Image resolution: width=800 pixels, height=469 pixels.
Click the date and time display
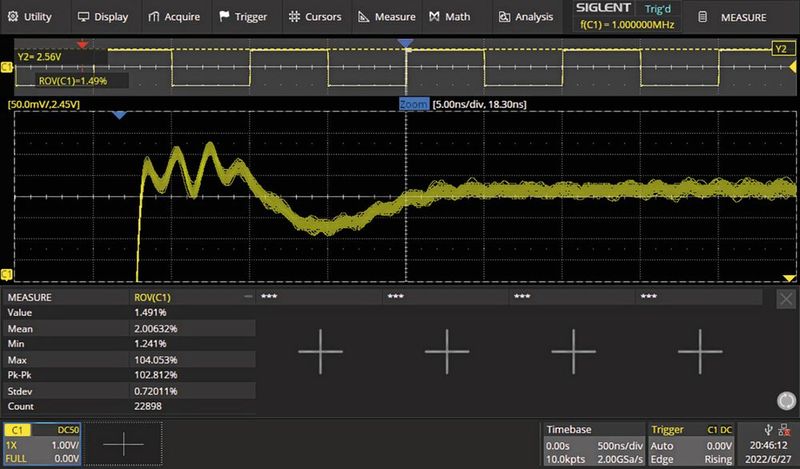point(767,452)
